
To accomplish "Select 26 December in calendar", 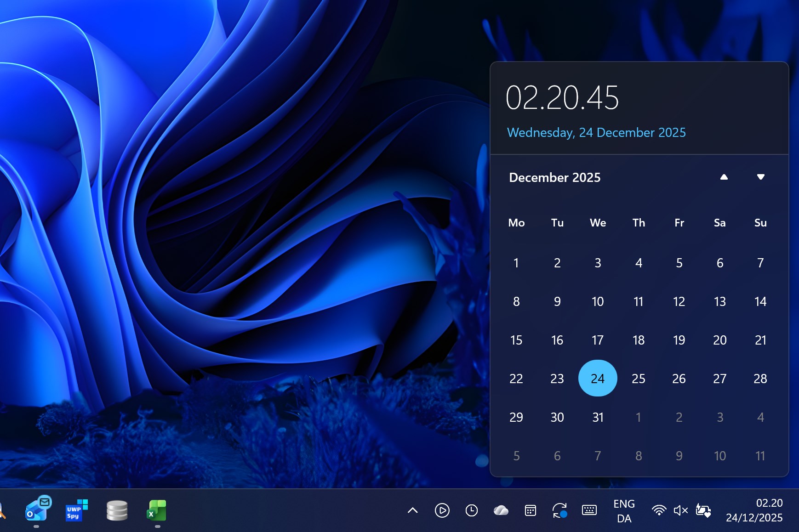I will click(679, 378).
